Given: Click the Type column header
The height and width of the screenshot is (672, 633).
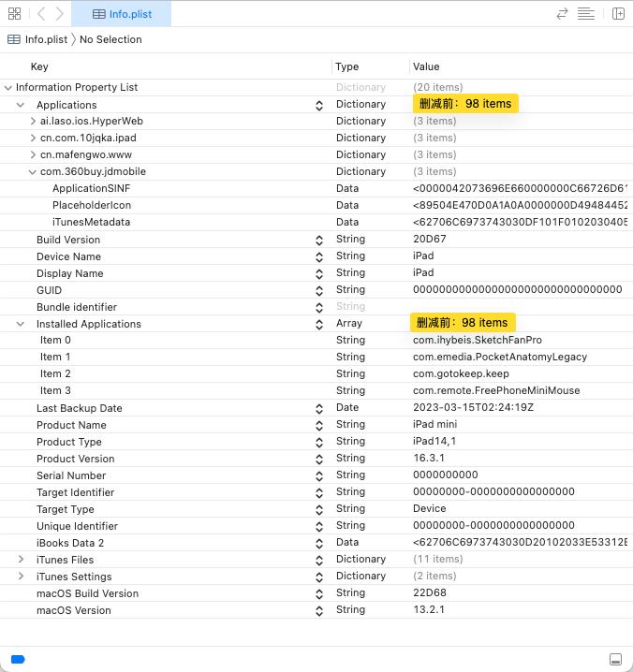Looking at the screenshot, I should (x=347, y=66).
